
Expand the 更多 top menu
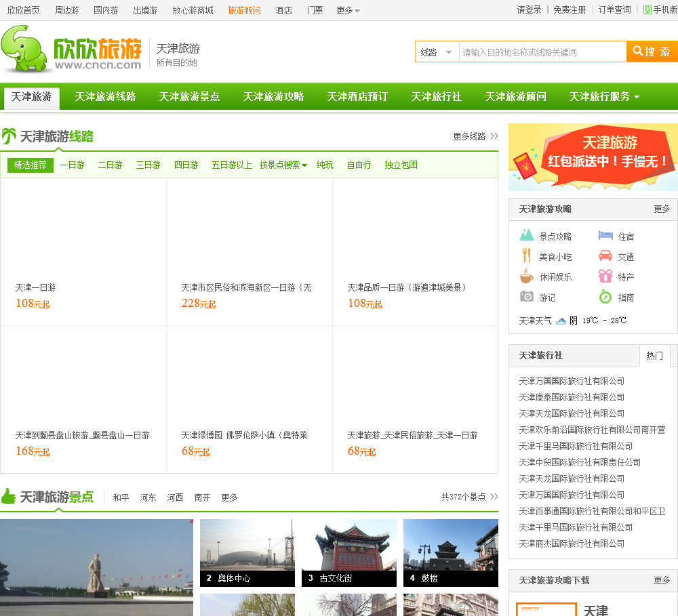348,10
